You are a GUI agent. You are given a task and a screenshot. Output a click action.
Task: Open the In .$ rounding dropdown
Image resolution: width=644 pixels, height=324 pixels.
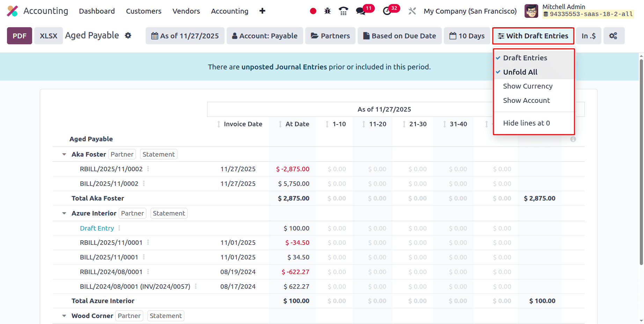point(588,36)
